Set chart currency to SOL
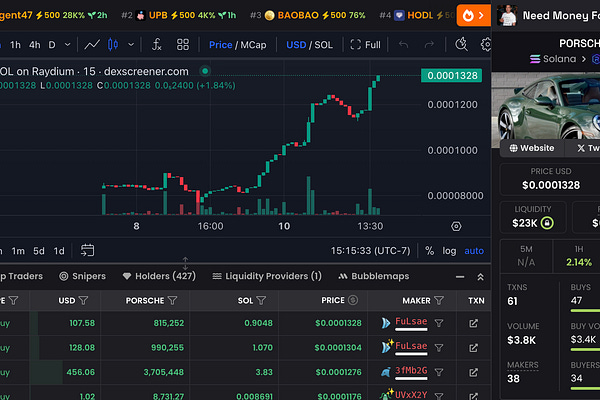Screen dimensions: 600x400 pyautogui.click(x=323, y=45)
